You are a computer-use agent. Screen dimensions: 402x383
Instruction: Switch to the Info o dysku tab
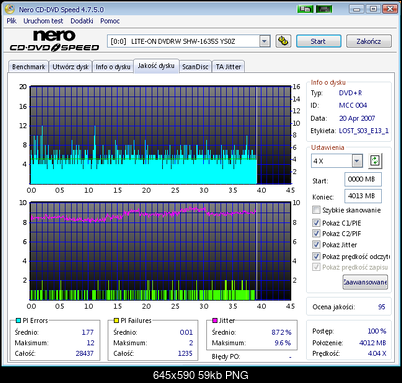click(x=113, y=67)
